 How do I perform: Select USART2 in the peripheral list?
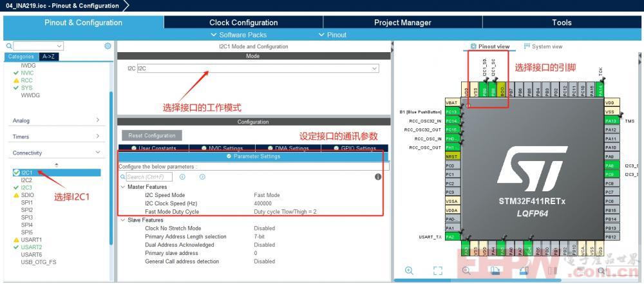32,247
